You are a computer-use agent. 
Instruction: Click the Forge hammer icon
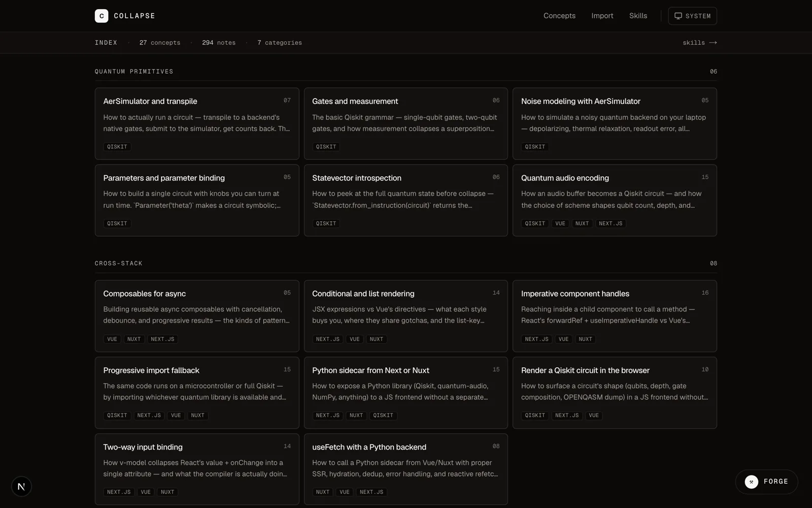[752, 482]
